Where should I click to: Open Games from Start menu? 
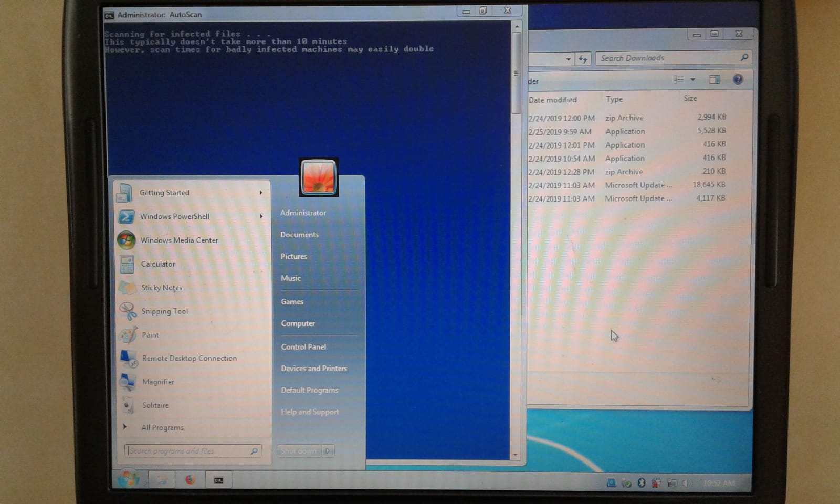coord(292,302)
